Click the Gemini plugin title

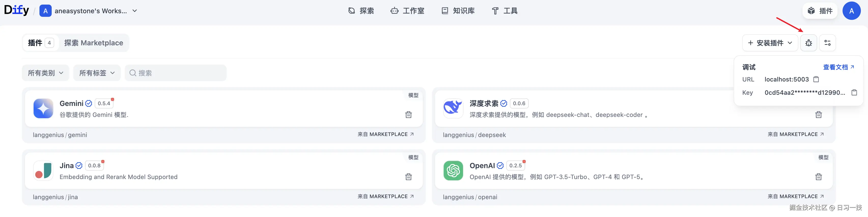(72, 103)
